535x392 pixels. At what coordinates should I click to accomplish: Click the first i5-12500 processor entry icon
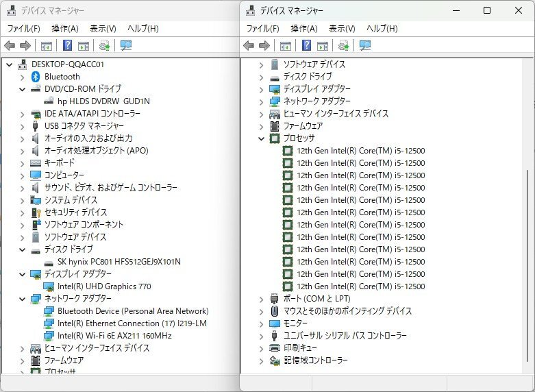click(x=288, y=151)
